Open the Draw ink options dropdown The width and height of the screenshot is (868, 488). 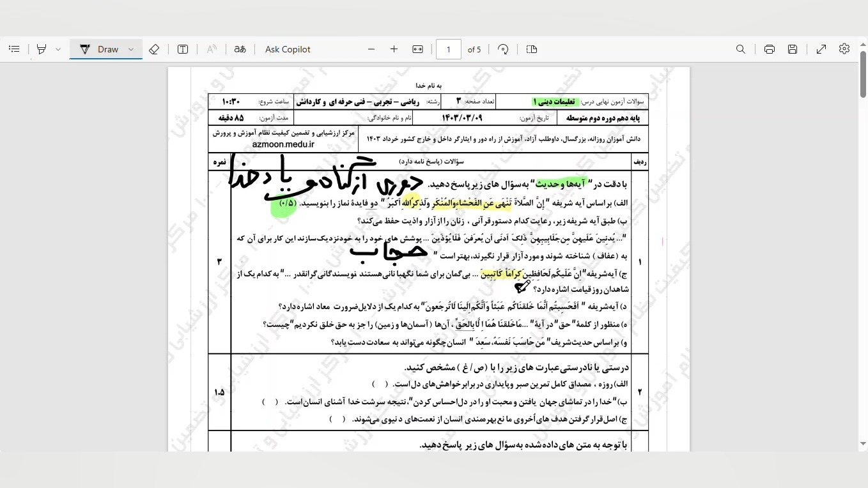131,49
